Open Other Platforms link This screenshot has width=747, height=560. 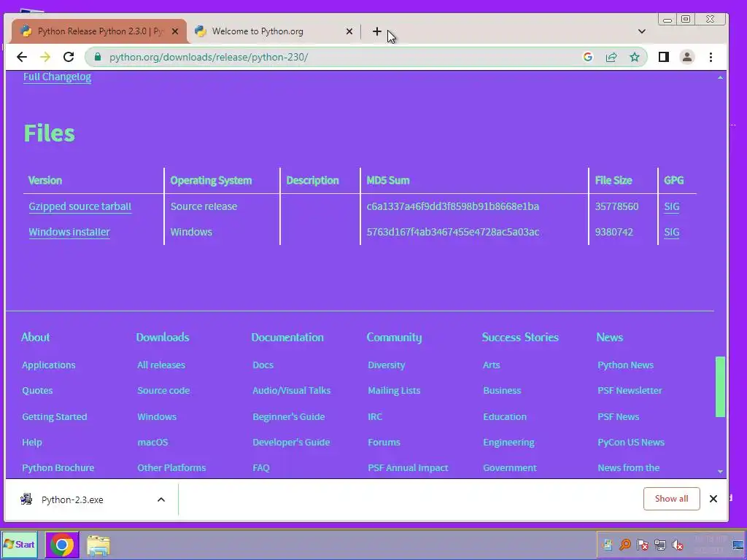pyautogui.click(x=171, y=467)
